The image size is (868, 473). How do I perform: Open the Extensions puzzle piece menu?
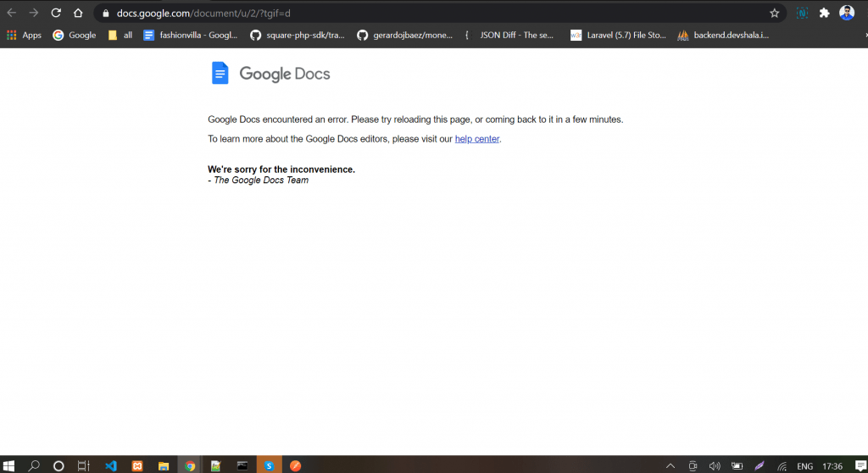pos(824,14)
